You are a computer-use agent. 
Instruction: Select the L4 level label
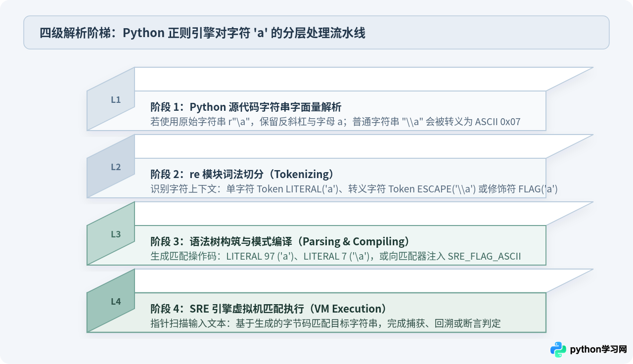(x=116, y=301)
